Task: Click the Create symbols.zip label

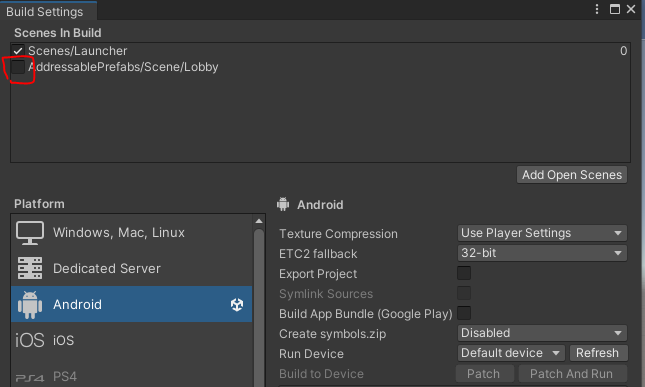Action: [x=332, y=334]
